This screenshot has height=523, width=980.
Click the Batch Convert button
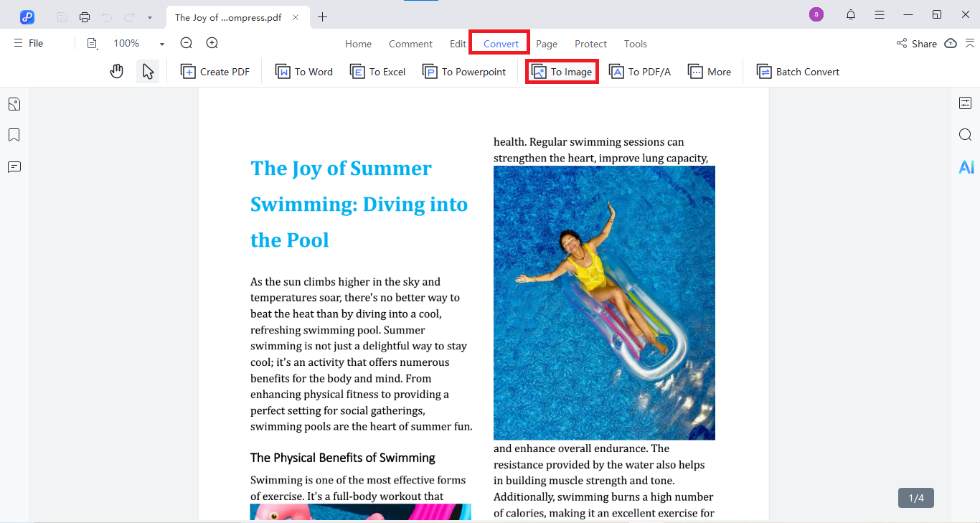tap(798, 72)
